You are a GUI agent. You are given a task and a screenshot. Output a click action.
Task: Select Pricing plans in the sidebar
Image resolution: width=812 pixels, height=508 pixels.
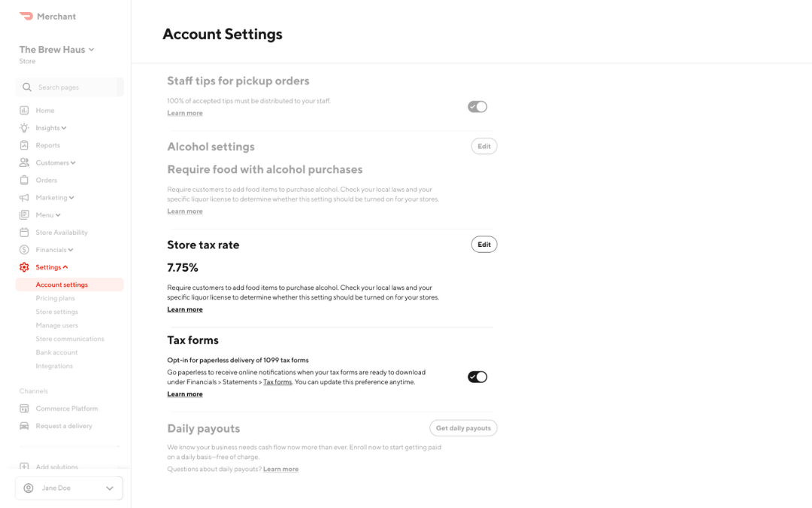55,298
